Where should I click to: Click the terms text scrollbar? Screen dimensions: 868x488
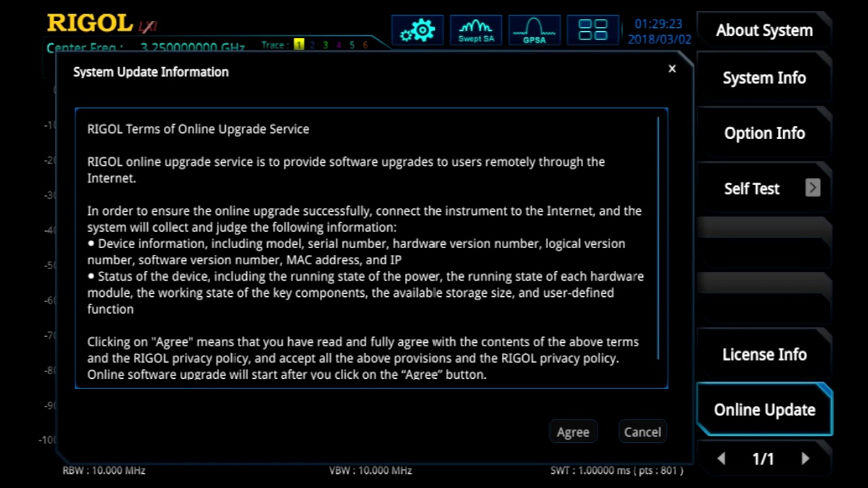tap(658, 239)
